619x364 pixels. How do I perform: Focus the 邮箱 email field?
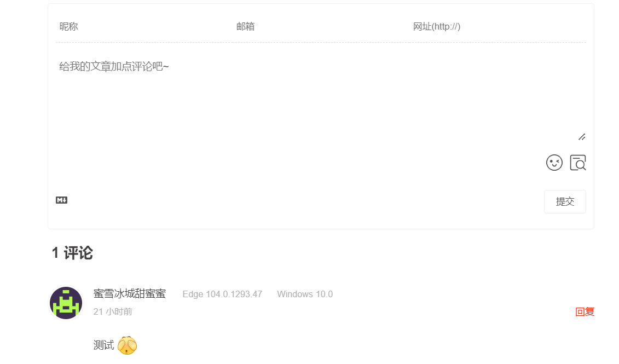321,26
